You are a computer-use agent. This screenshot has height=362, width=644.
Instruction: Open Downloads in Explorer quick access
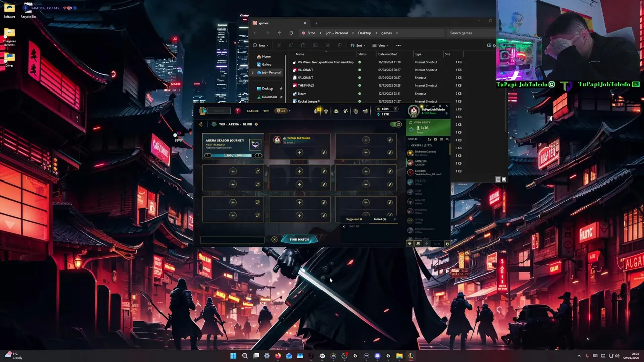click(269, 97)
